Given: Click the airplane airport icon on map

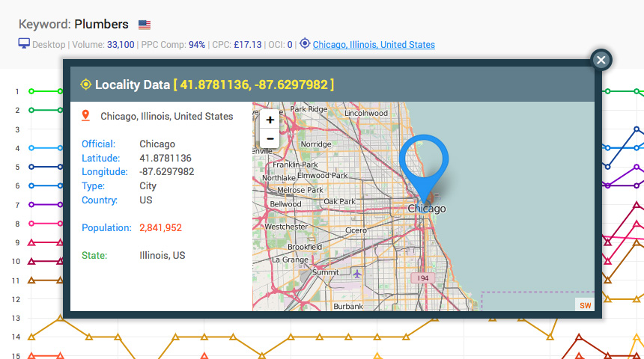Looking at the screenshot, I should [x=357, y=274].
